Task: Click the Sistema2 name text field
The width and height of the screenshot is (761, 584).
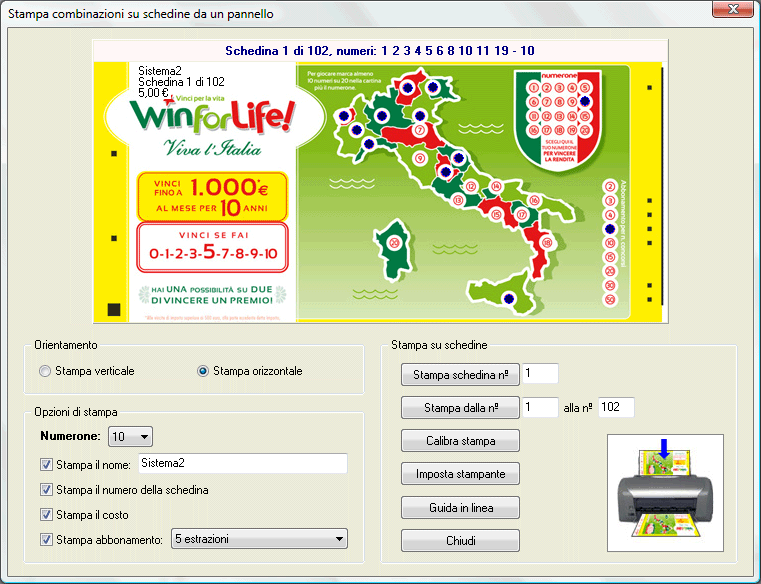Action: [x=241, y=463]
